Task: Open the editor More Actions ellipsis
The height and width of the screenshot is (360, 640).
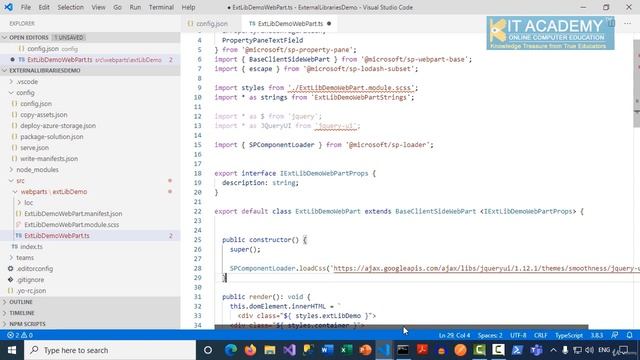Action: tap(627, 24)
